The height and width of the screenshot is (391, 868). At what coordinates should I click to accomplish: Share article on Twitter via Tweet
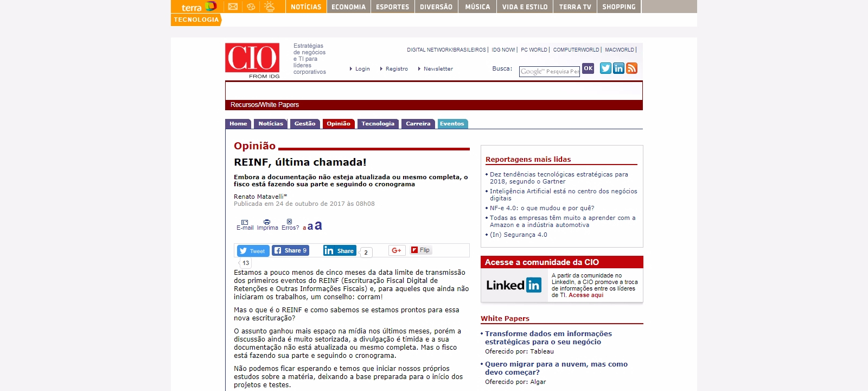click(x=253, y=251)
